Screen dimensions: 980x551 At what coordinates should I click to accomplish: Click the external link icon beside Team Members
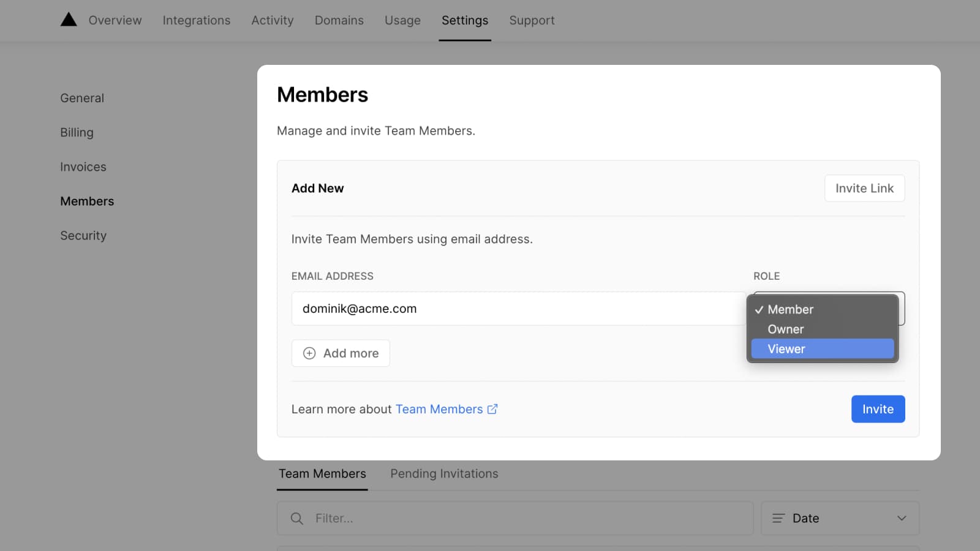point(492,409)
